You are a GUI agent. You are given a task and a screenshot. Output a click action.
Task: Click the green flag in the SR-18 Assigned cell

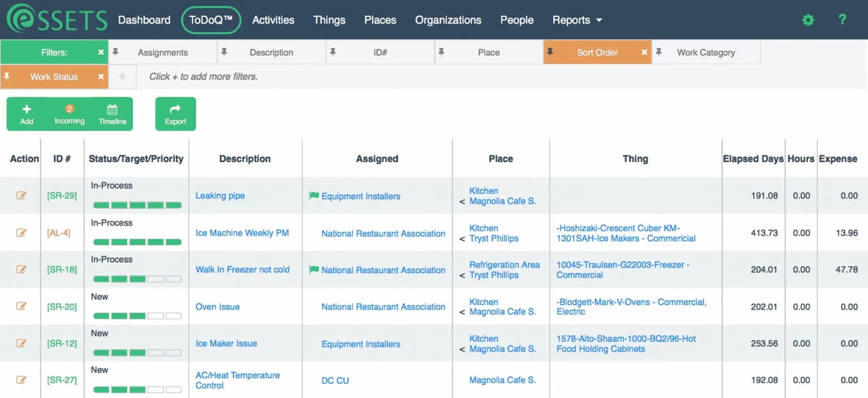coord(314,270)
